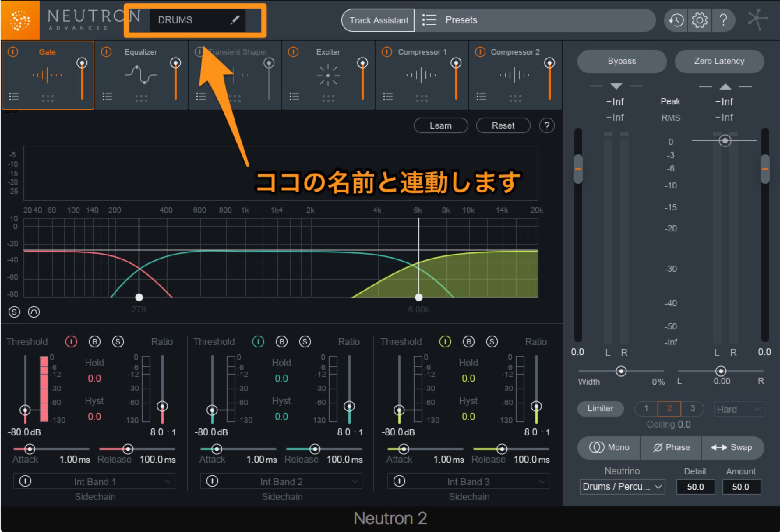The image size is (780, 532).
Task: Click the Learn button
Action: point(441,125)
